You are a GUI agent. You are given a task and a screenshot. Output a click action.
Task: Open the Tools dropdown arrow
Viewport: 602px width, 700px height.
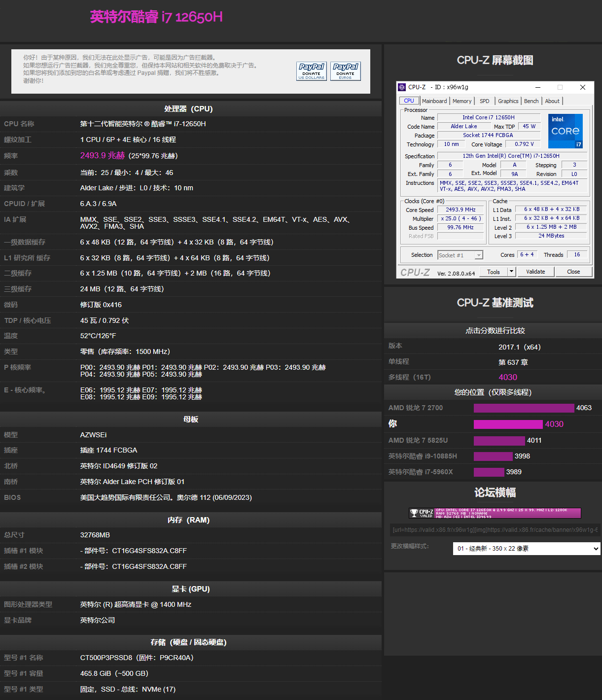click(x=511, y=272)
